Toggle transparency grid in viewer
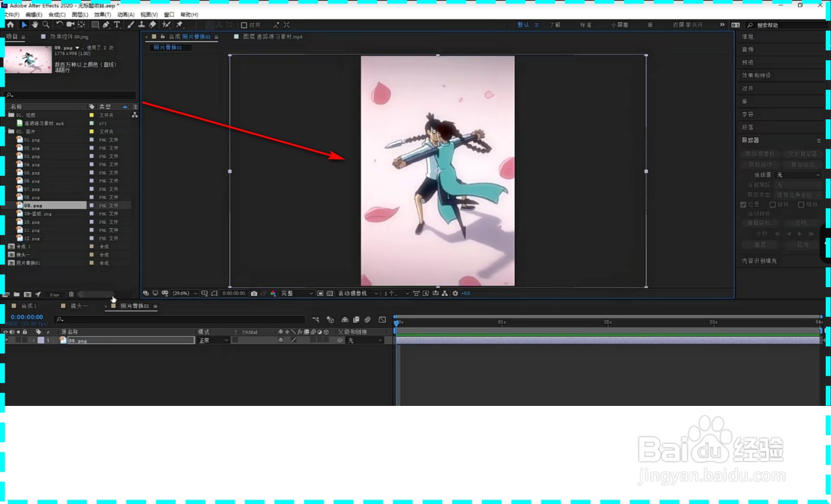Screen dimensions: 831x504 point(330,293)
